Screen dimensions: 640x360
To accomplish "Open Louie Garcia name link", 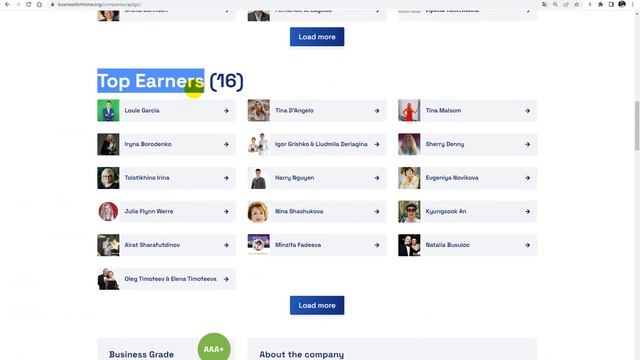I will click(x=142, y=111).
